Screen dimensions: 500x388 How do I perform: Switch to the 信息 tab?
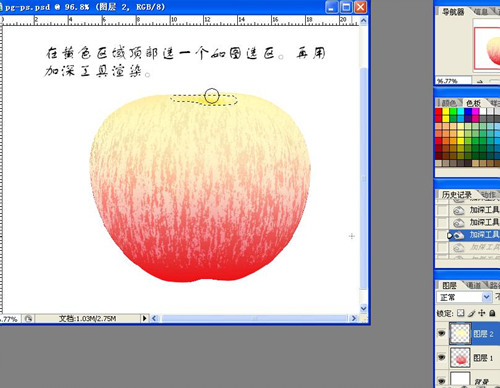coord(480,12)
